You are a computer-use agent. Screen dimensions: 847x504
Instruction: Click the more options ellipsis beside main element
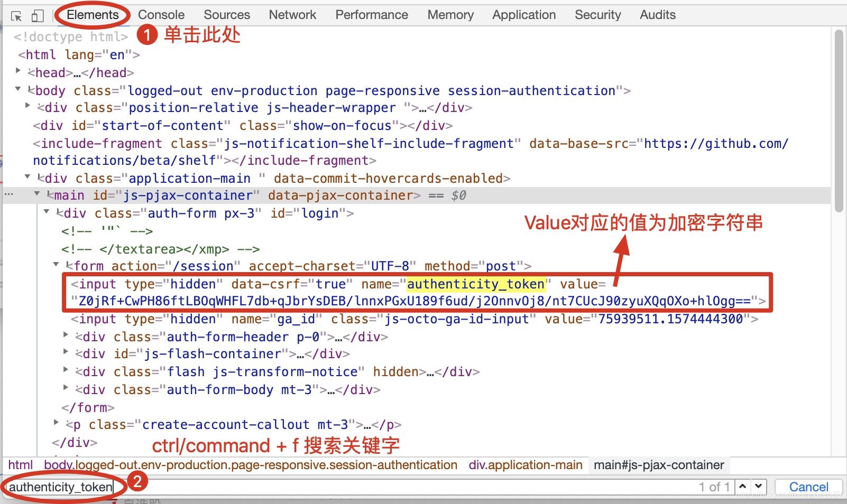point(8,194)
